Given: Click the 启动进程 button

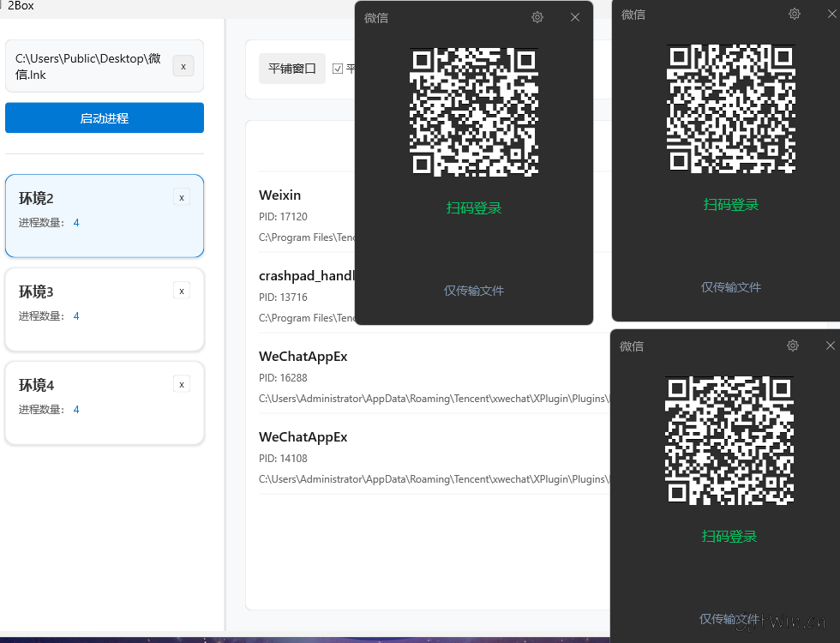Looking at the screenshot, I should tap(105, 118).
